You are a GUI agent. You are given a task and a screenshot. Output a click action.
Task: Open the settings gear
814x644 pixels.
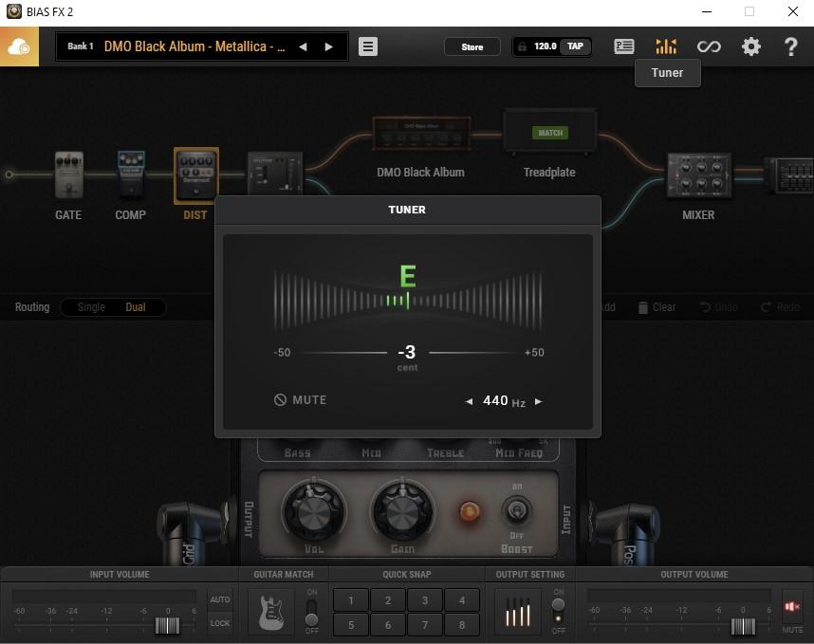750,46
